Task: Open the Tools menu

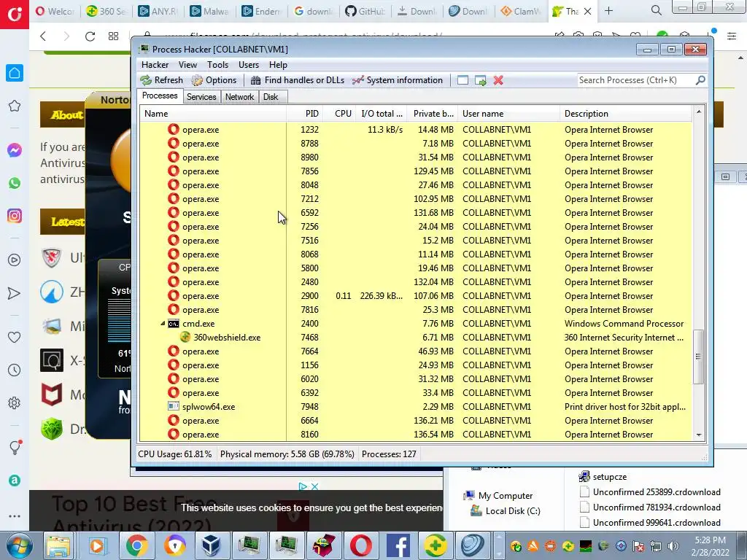Action: click(217, 65)
